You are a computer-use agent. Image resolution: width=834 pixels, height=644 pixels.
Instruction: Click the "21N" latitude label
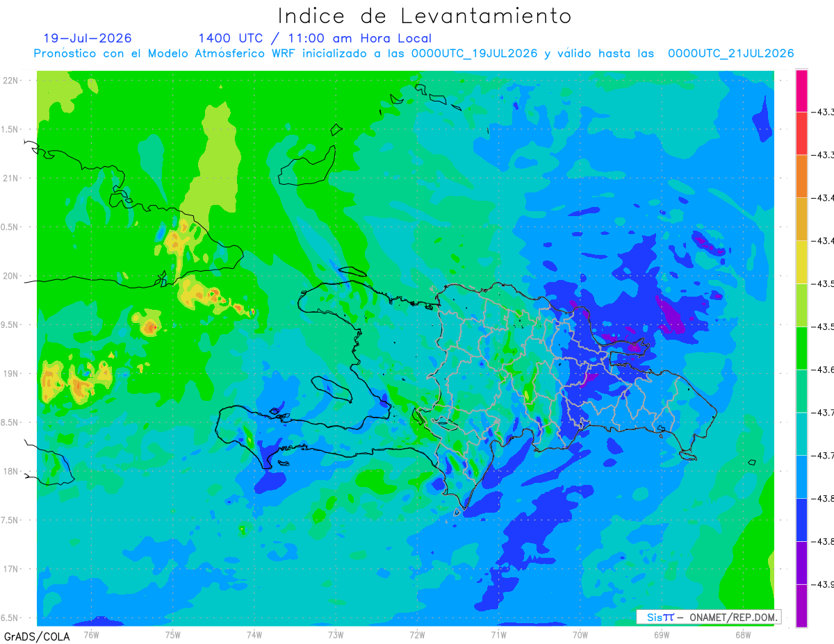pyautogui.click(x=11, y=178)
